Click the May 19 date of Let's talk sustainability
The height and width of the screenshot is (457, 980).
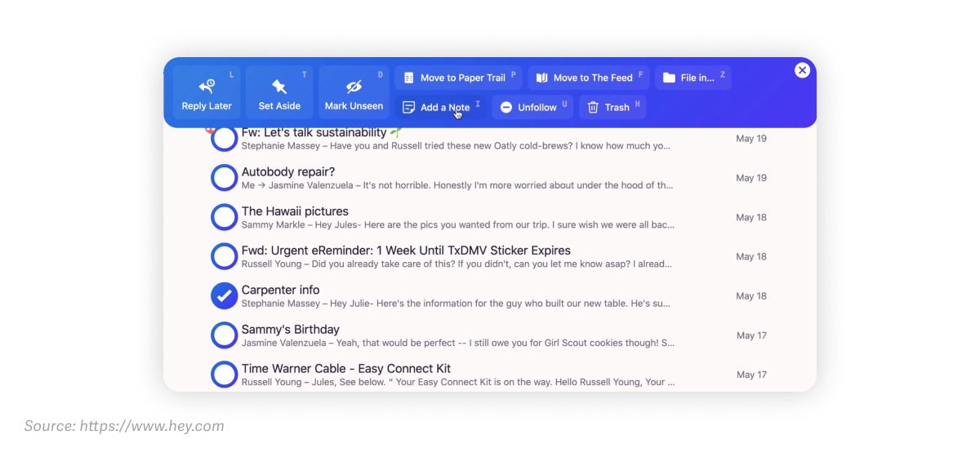pyautogui.click(x=751, y=139)
